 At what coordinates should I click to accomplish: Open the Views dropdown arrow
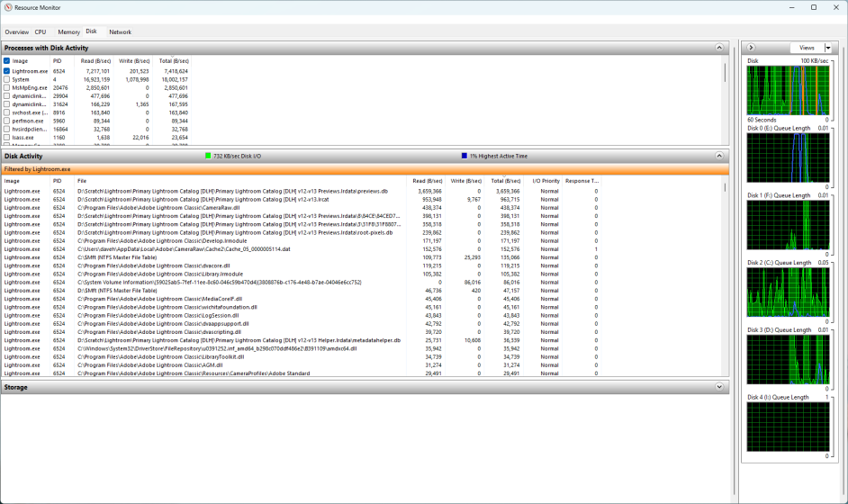[x=828, y=48]
